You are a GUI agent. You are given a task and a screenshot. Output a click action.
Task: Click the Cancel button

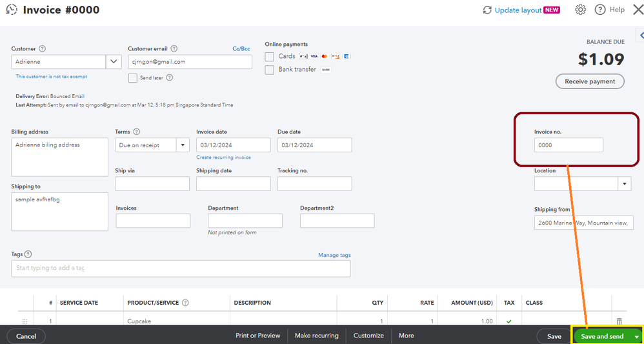pos(26,336)
